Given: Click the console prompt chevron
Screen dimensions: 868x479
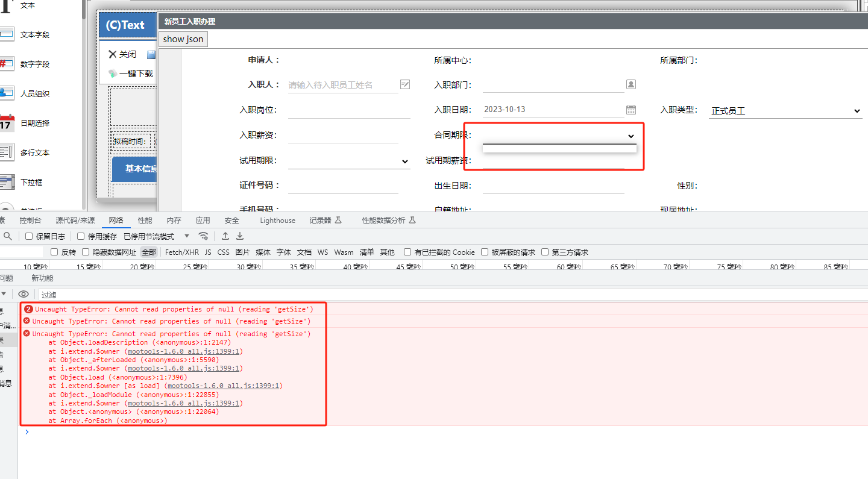Looking at the screenshot, I should (x=27, y=432).
